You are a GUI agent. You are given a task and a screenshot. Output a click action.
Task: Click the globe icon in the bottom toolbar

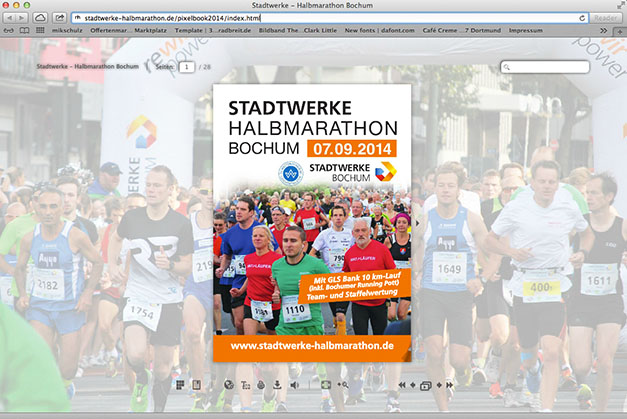click(x=228, y=385)
